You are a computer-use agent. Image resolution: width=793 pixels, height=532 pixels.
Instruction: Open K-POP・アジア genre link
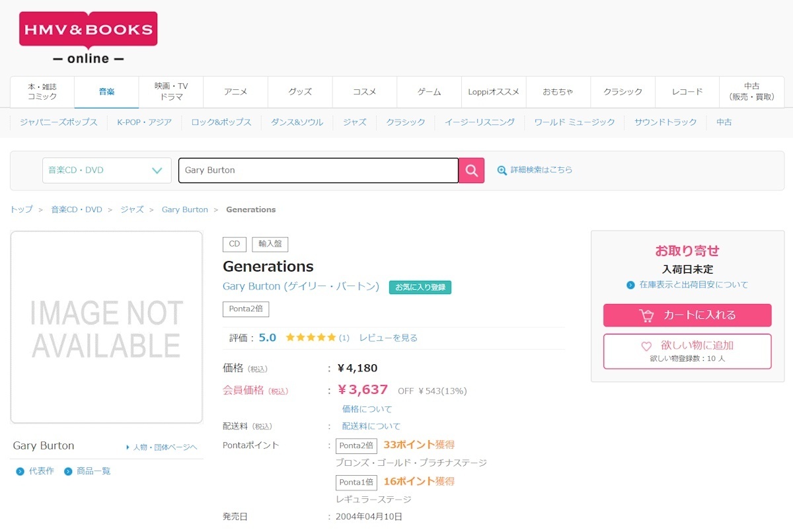coord(144,122)
